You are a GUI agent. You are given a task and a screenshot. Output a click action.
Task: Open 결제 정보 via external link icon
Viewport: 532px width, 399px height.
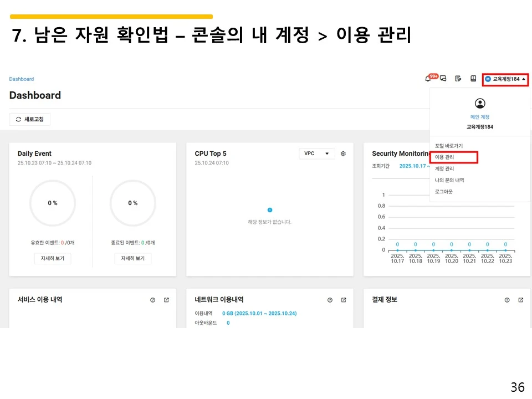tap(520, 299)
